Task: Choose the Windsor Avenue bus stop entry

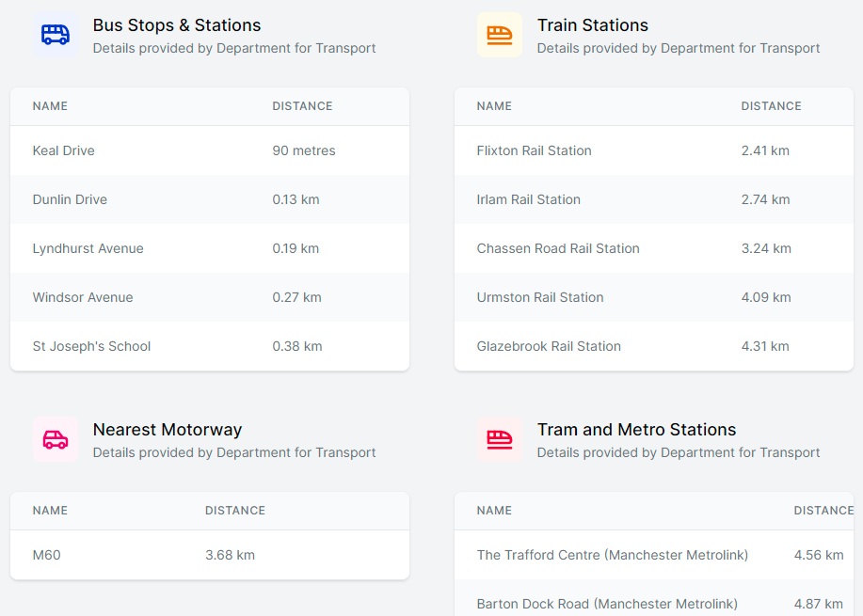Action: (x=83, y=297)
